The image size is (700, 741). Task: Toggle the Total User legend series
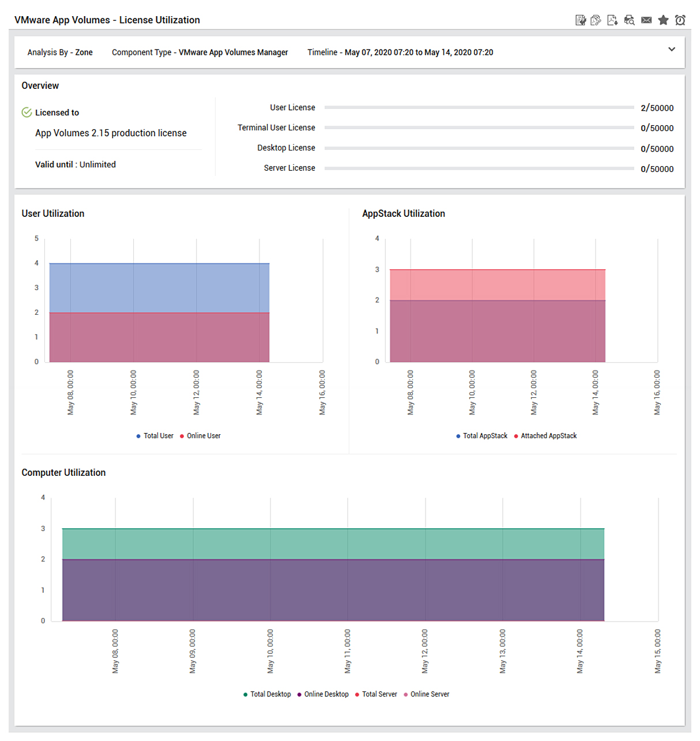[155, 436]
